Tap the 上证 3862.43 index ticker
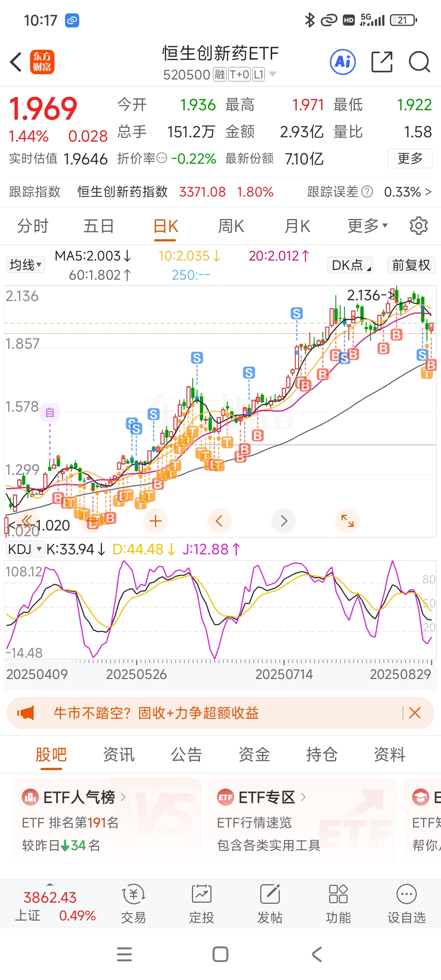The width and height of the screenshot is (441, 980). pos(55,906)
